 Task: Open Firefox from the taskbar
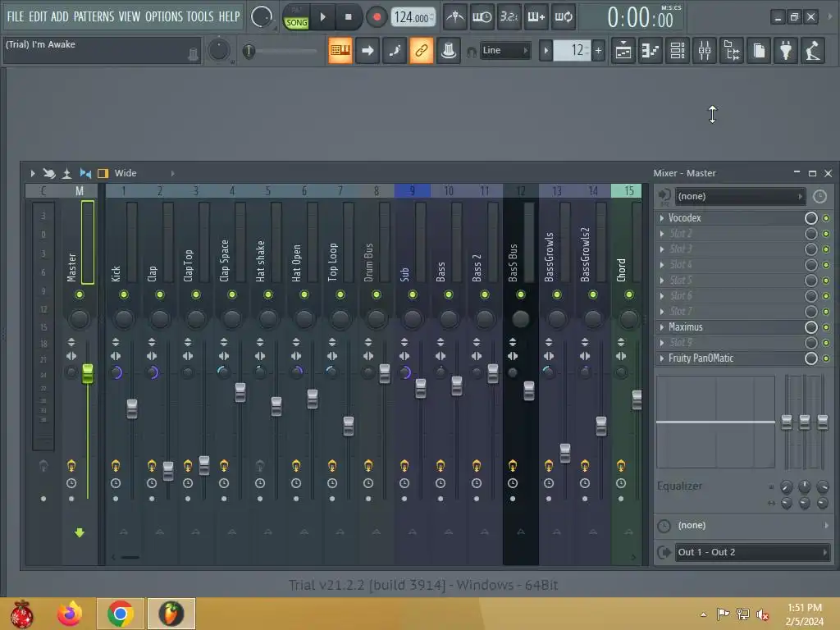point(71,614)
